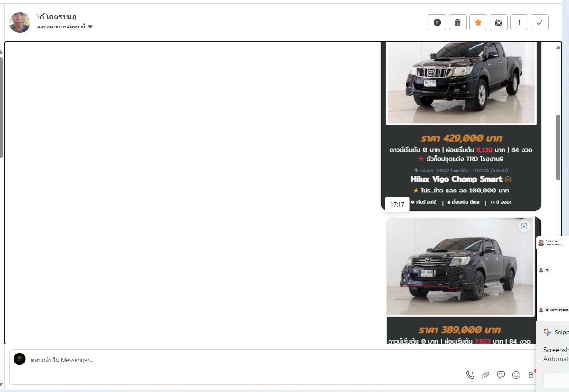Open the emoji picker smiley icon
The height and width of the screenshot is (392, 569).
[516, 375]
